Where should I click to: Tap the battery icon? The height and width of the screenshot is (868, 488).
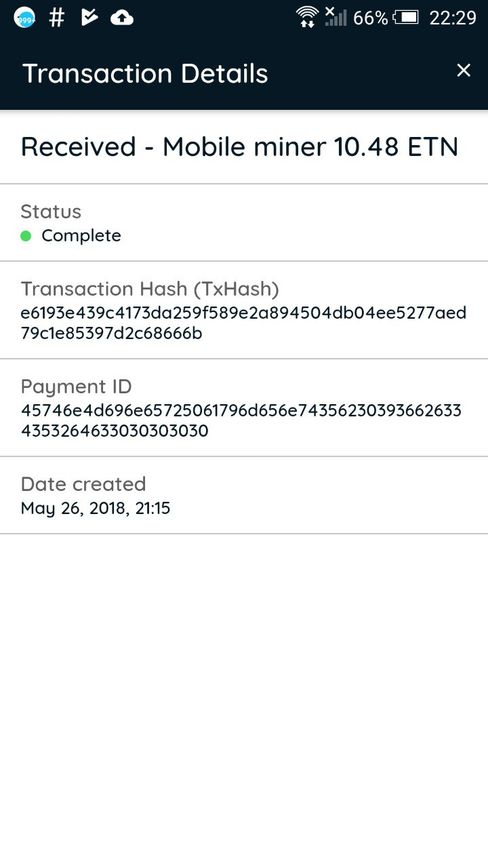(x=406, y=18)
